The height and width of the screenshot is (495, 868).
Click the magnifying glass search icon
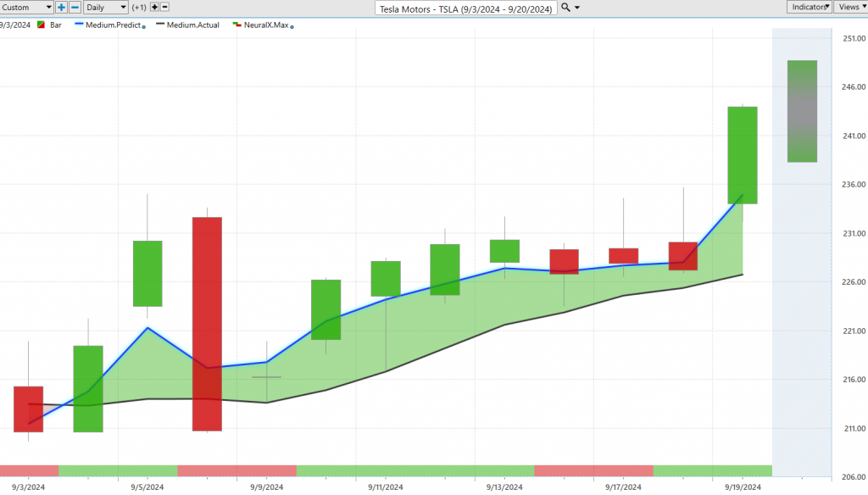(x=565, y=7)
